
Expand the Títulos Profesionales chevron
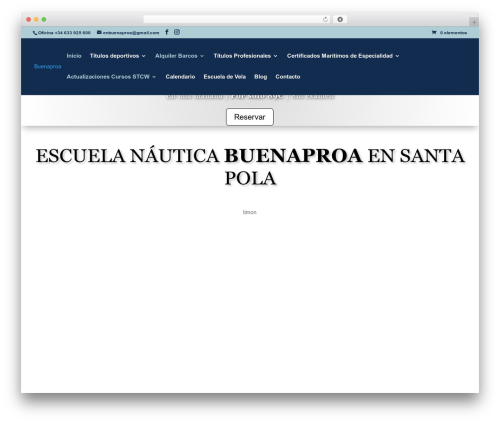click(275, 56)
